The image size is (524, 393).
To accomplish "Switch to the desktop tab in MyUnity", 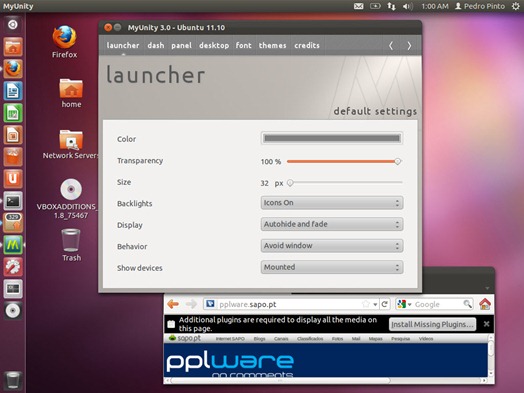I will point(214,45).
